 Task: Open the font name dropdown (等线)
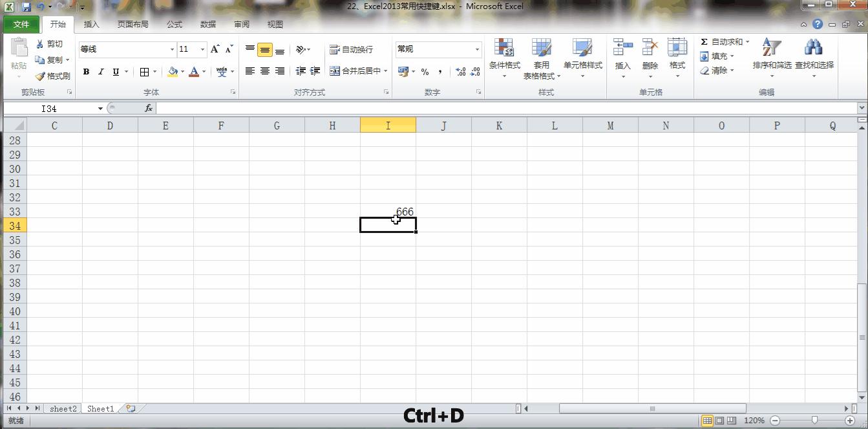tap(172, 49)
